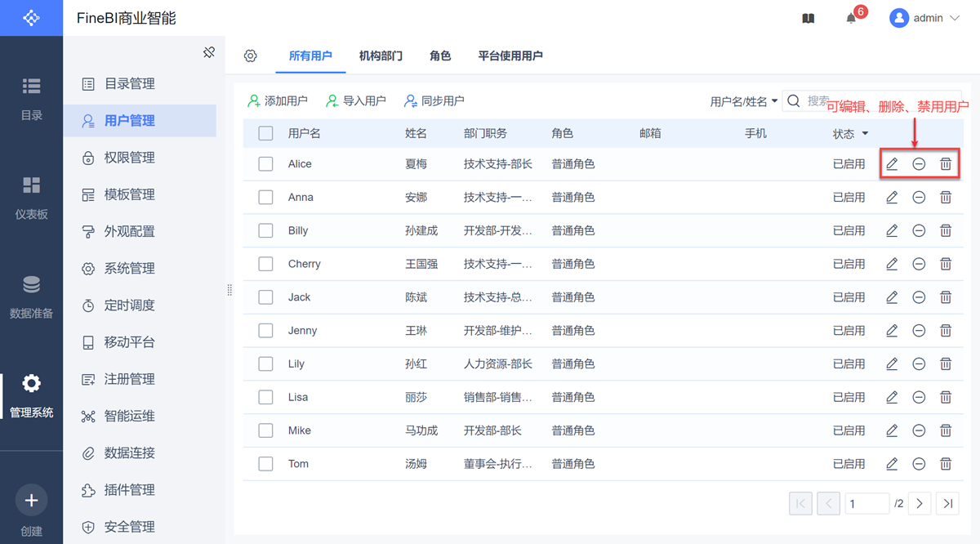Screen dimensions: 980x544
Task: Tick the checkbox for user Jack
Action: (x=265, y=297)
